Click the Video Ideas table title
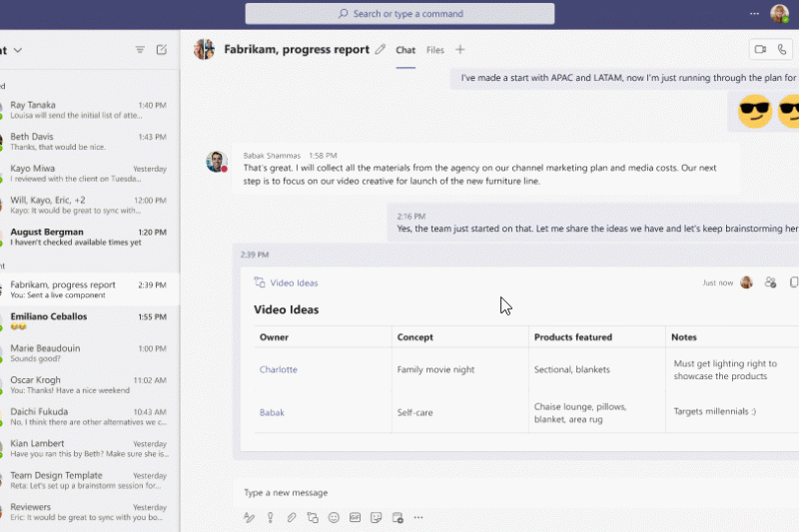Viewport: 799px width, 532px height. (x=287, y=309)
